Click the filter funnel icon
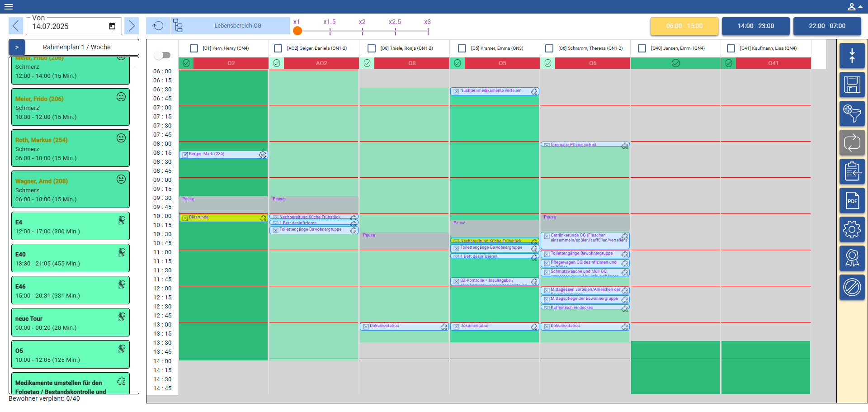Image resolution: width=868 pixels, height=412 pixels. [x=852, y=114]
